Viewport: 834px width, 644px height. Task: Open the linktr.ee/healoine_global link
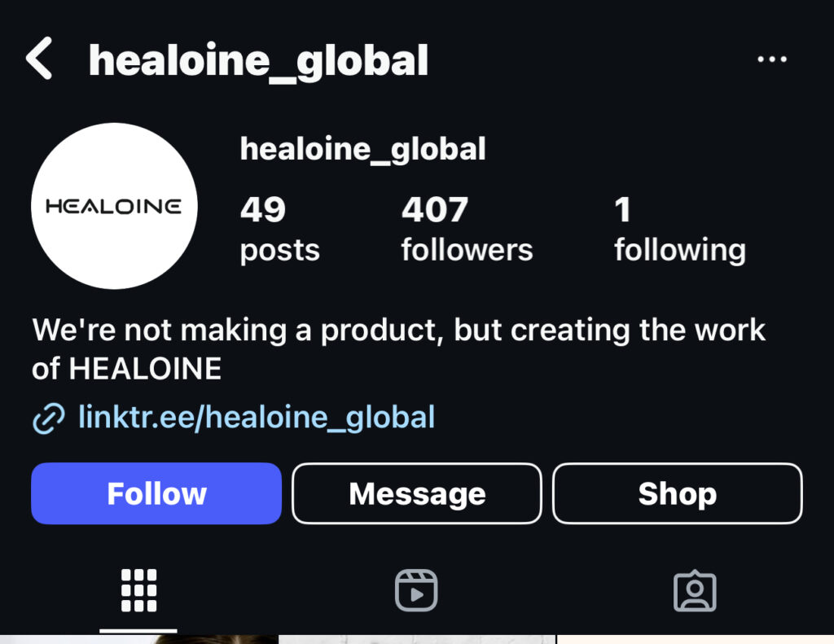click(x=257, y=417)
